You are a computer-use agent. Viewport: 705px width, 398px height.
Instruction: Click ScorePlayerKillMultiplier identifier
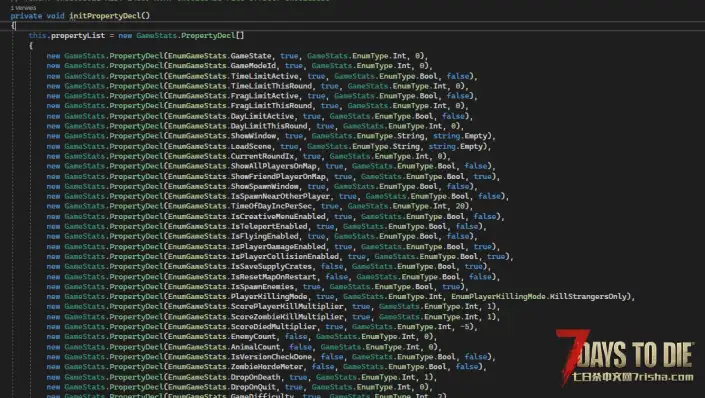287,306
